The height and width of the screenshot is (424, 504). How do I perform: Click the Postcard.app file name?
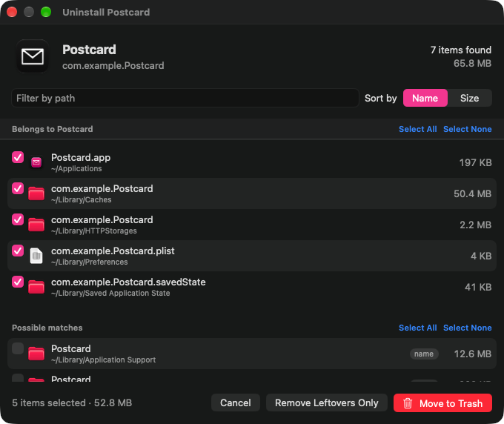coord(81,157)
